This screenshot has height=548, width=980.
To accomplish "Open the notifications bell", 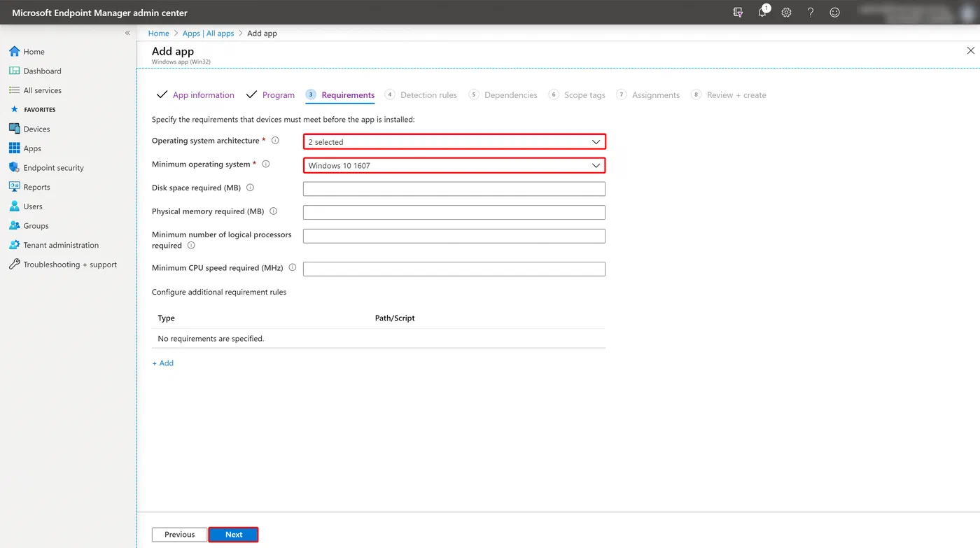I will (762, 12).
